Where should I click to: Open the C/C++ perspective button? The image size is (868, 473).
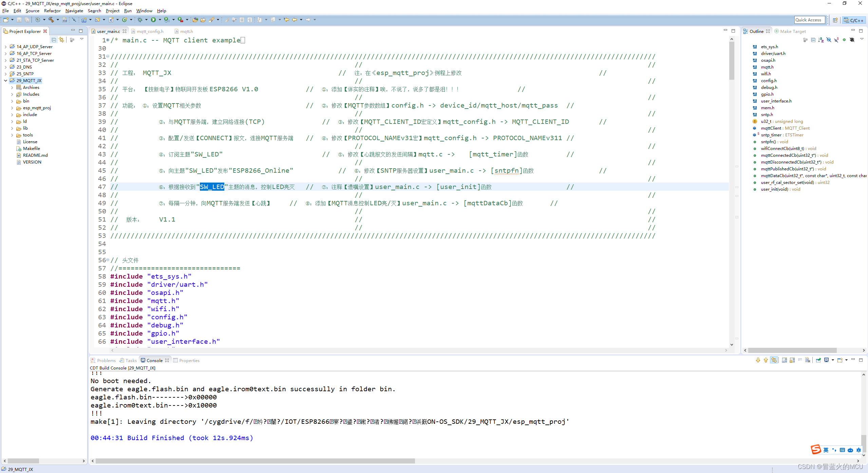click(x=854, y=20)
